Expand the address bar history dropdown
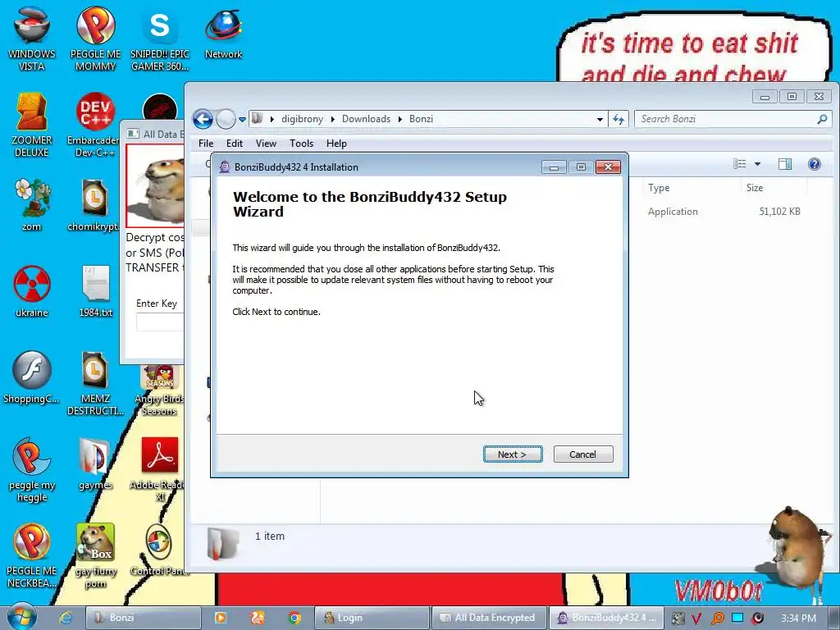 point(600,120)
